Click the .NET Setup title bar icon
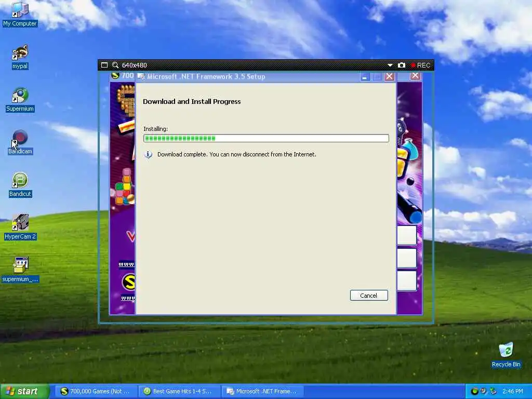This screenshot has width=532, height=399. pyautogui.click(x=141, y=77)
